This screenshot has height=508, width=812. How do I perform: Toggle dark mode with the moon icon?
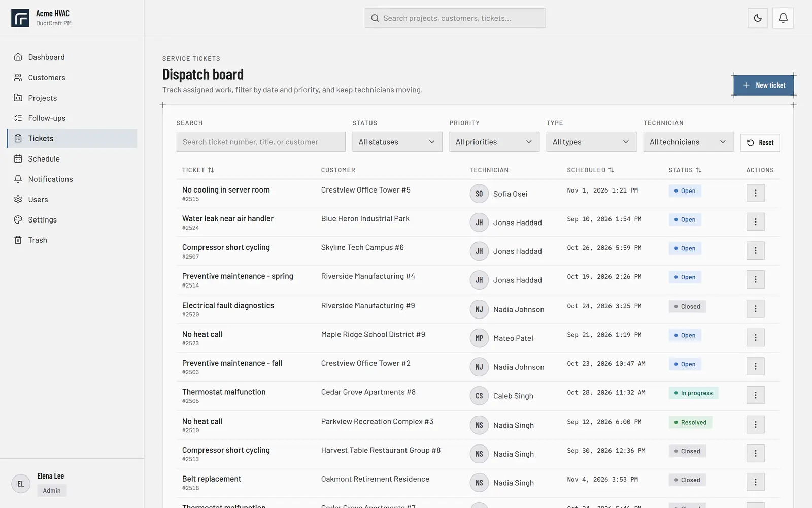758,18
